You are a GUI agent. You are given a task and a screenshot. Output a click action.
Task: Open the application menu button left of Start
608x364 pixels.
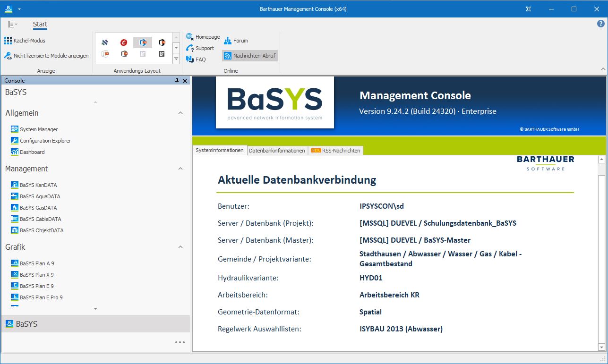coord(12,24)
